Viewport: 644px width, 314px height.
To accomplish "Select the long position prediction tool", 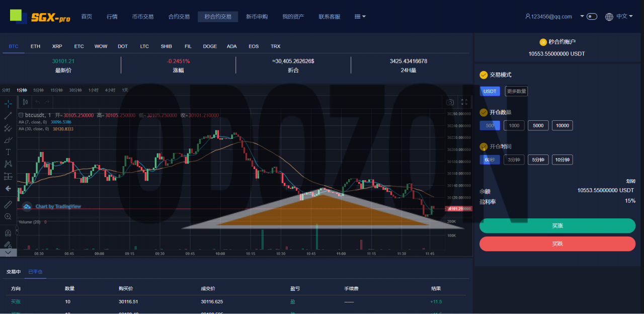I will [x=8, y=176].
